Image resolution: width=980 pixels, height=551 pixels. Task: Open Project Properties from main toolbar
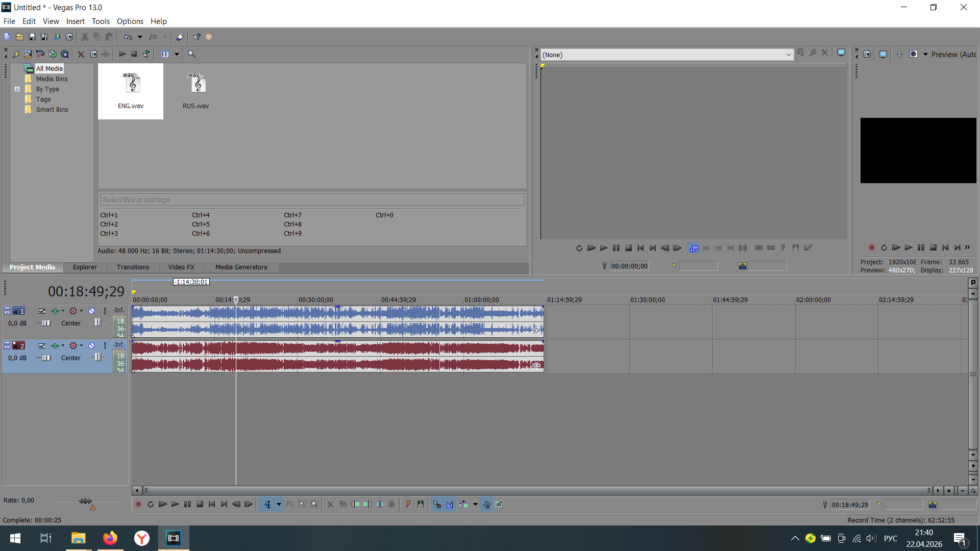click(x=69, y=37)
